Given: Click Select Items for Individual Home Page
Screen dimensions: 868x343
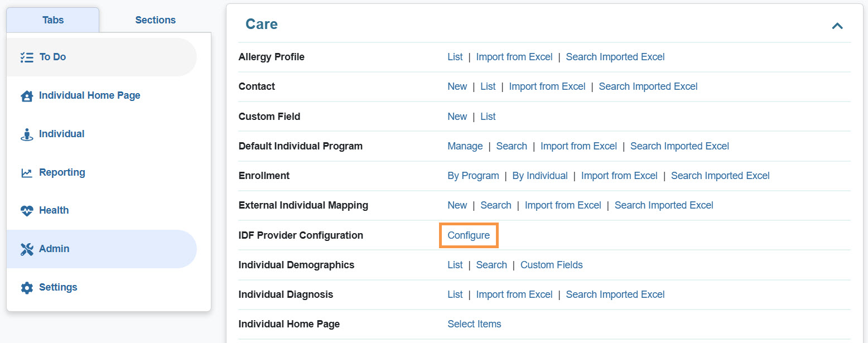Looking at the screenshot, I should click(474, 324).
